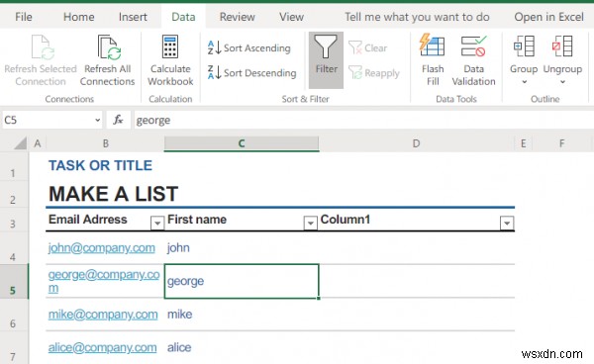594x364 pixels.
Task: Group the selected rows
Action: pyautogui.click(x=524, y=60)
